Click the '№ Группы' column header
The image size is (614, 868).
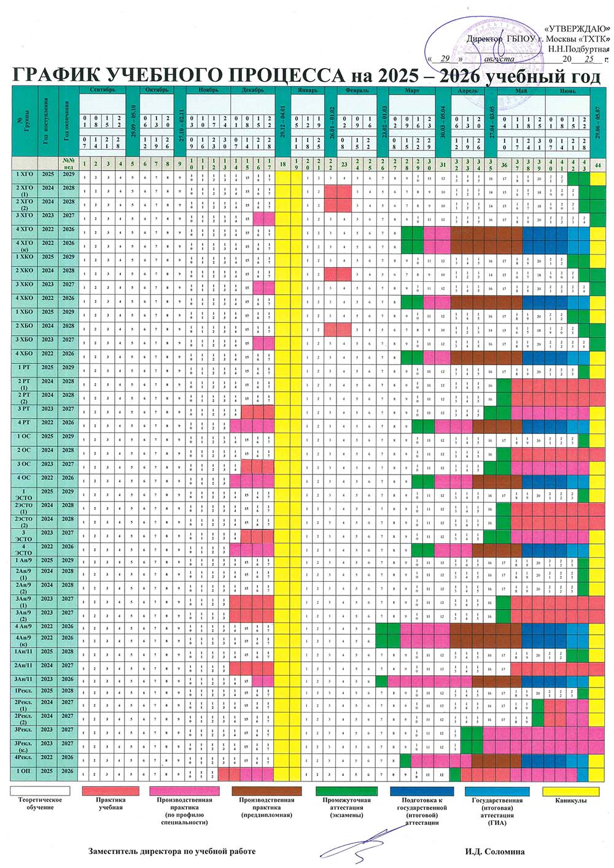click(x=25, y=122)
